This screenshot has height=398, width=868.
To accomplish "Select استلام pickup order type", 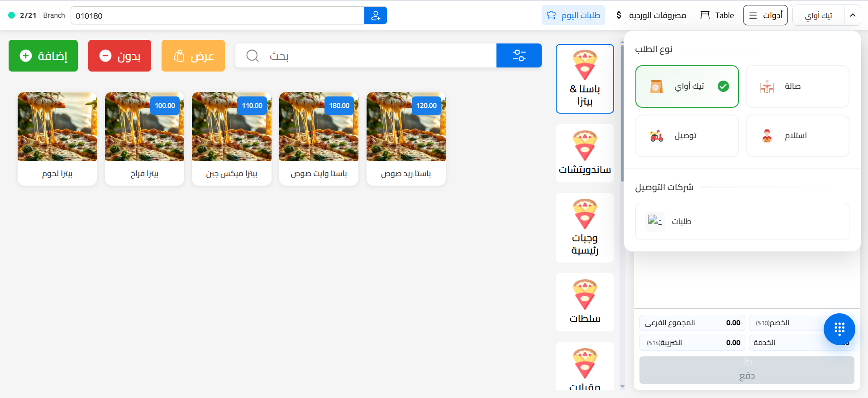I will [x=797, y=136].
